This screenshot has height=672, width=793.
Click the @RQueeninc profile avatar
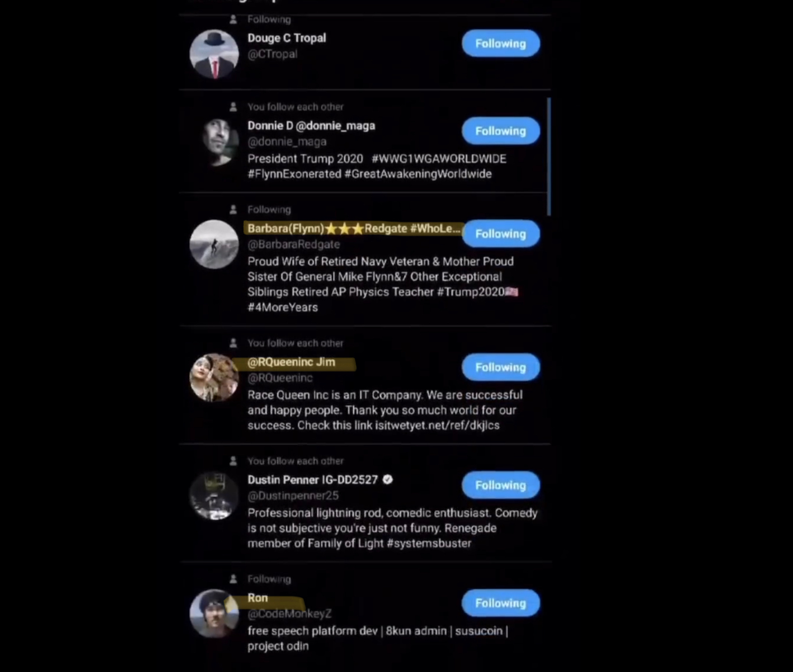(x=214, y=378)
